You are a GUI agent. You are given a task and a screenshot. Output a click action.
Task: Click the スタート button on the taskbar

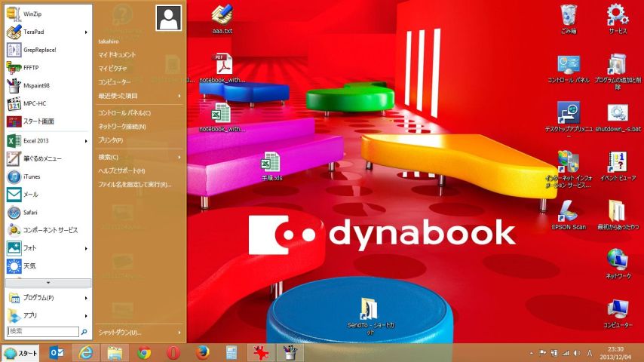pyautogui.click(x=20, y=353)
